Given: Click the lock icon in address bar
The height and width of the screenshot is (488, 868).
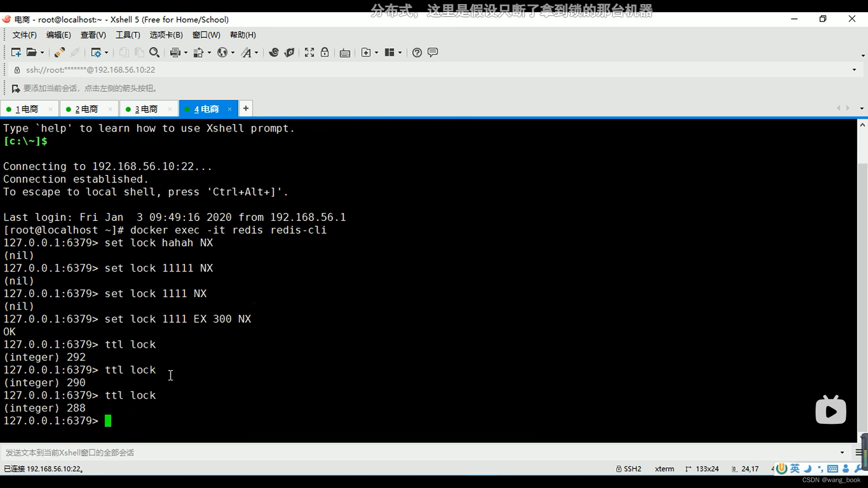Looking at the screenshot, I should [x=17, y=70].
